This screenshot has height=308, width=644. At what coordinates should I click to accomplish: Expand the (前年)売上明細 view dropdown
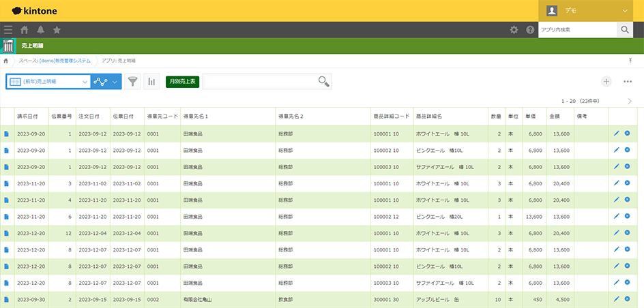click(85, 81)
